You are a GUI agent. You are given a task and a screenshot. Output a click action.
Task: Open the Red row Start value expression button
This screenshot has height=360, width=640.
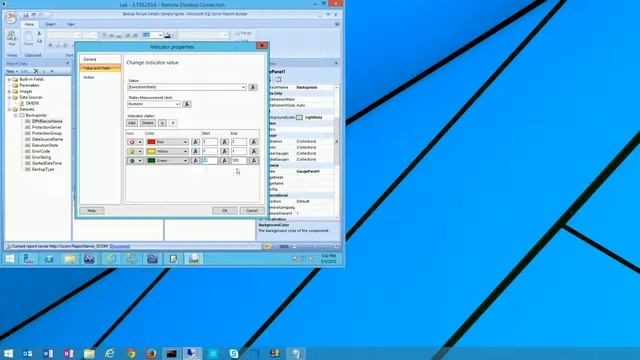224,142
